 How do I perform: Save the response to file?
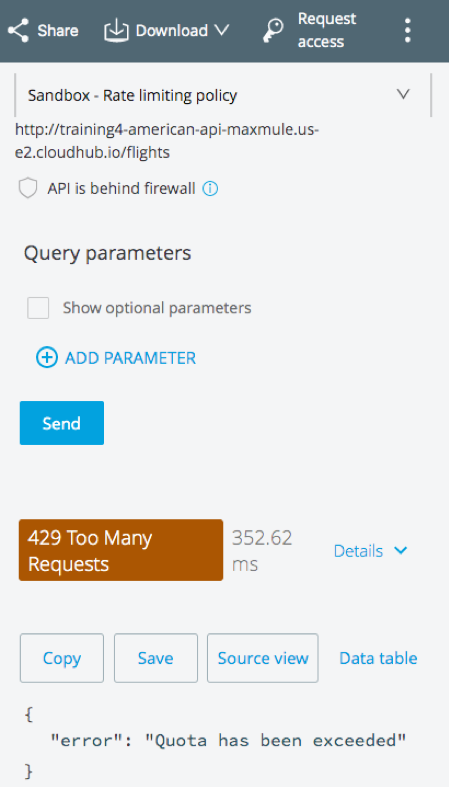click(x=156, y=658)
